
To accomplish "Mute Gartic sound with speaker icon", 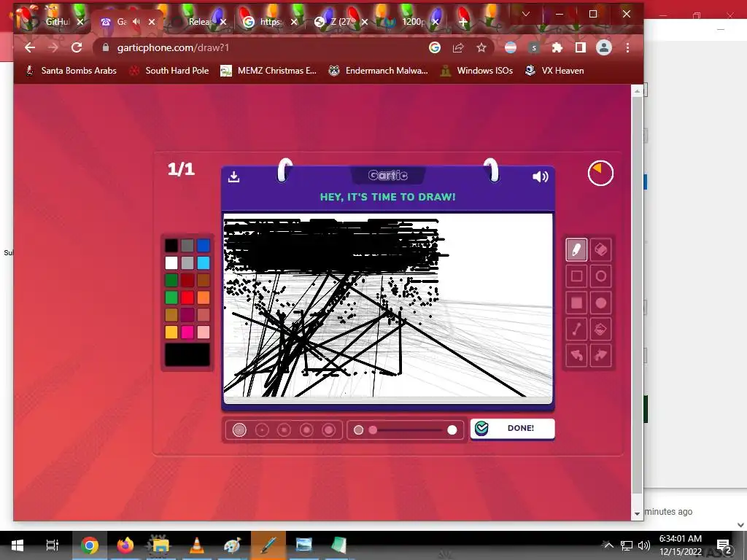I will click(x=541, y=176).
